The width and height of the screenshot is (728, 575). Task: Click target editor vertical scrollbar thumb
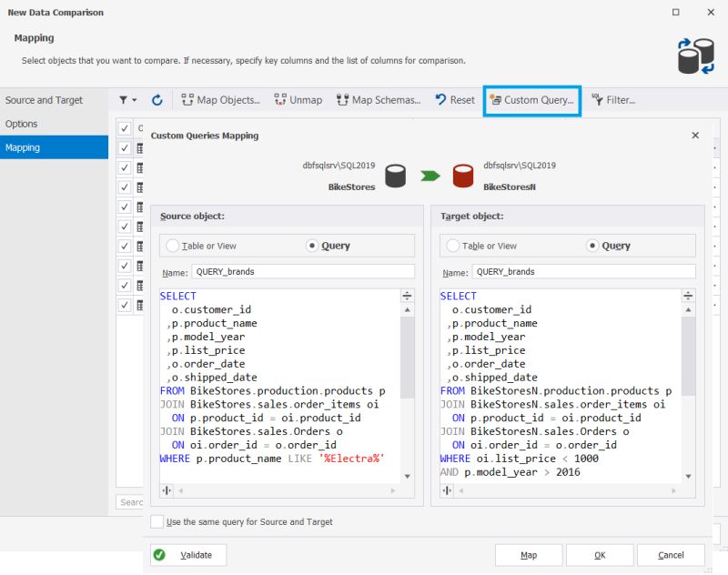click(x=688, y=356)
